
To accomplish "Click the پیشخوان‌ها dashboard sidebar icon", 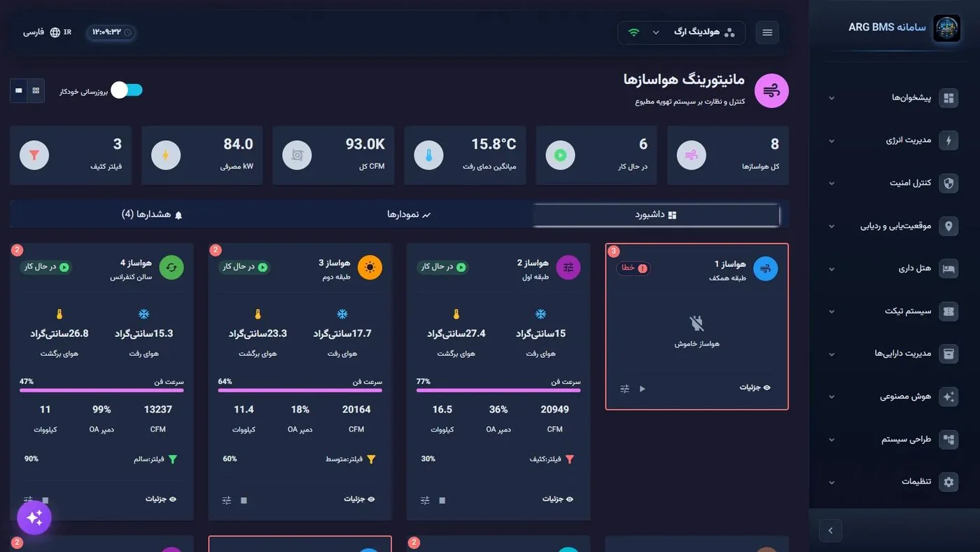I will coord(948,98).
